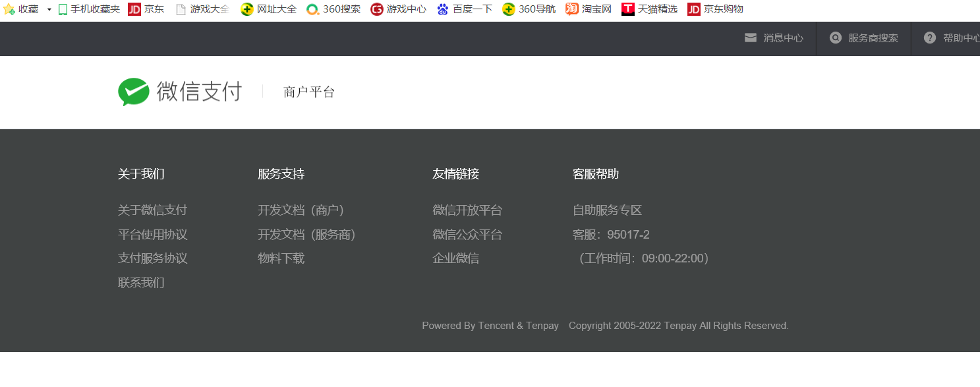Click the 微信支付 title text
980x387 pixels.
click(199, 92)
